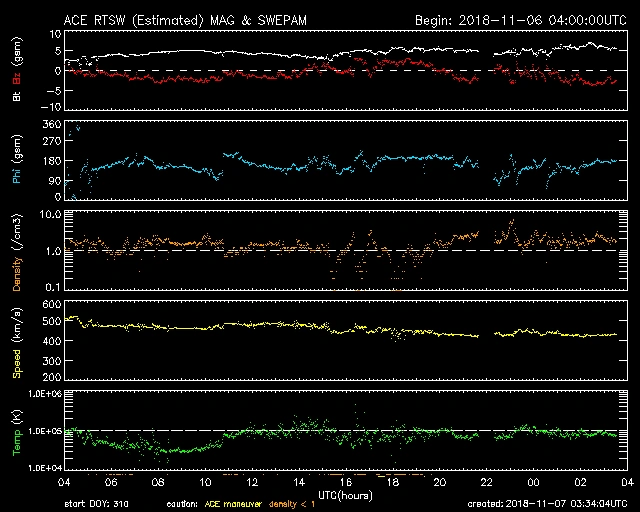
Task: Click the orange 'density < 1' legend text
Action: [x=298, y=504]
